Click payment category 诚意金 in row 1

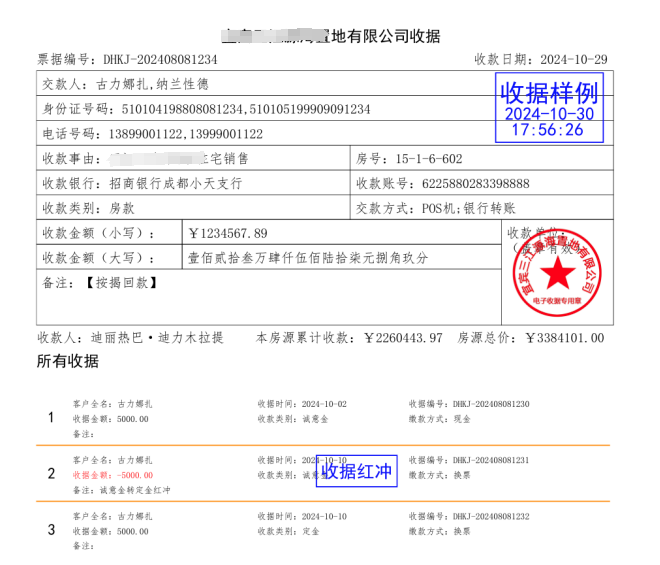pyautogui.click(x=315, y=419)
